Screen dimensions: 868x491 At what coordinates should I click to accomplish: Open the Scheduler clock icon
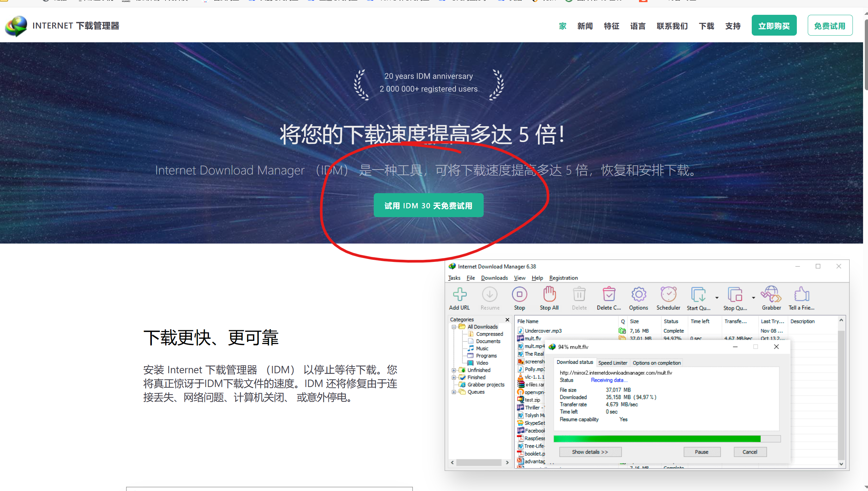pyautogui.click(x=668, y=294)
